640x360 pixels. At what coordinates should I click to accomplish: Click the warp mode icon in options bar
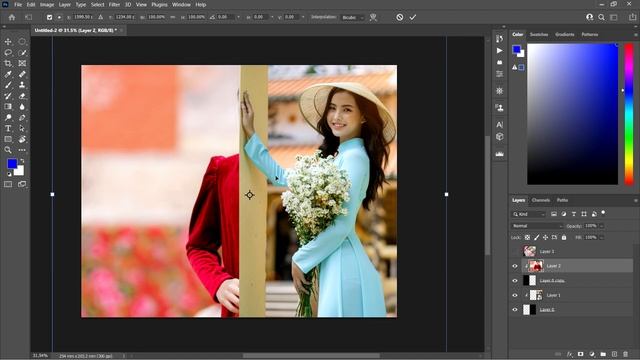tap(373, 17)
